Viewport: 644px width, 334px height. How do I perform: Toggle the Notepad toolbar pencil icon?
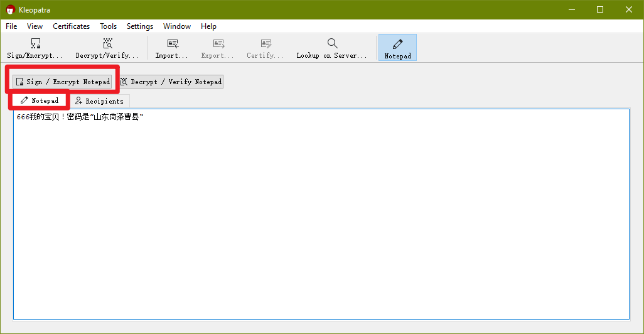coord(397,44)
